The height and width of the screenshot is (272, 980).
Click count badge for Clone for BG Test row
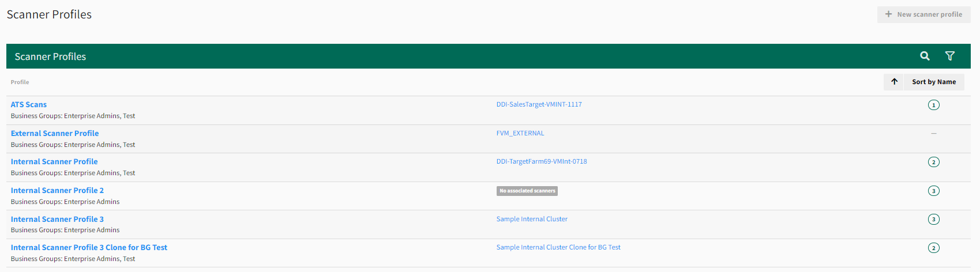tap(933, 248)
